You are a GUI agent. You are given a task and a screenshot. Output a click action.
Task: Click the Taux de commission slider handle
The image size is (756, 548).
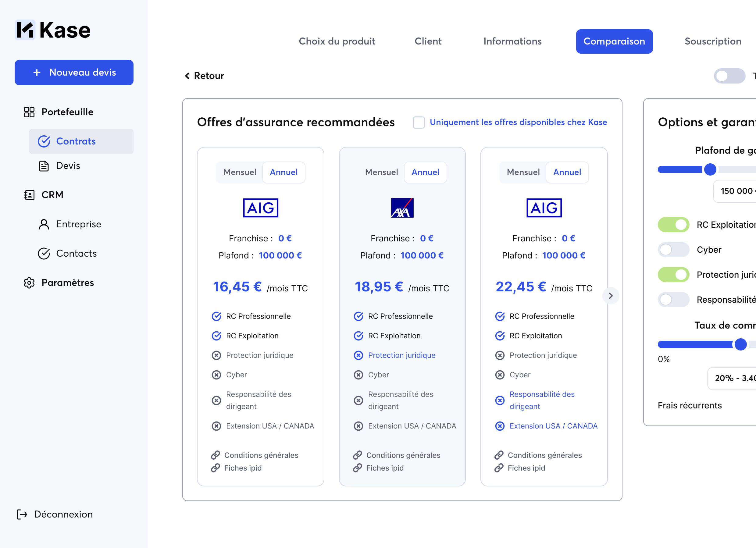coord(741,344)
